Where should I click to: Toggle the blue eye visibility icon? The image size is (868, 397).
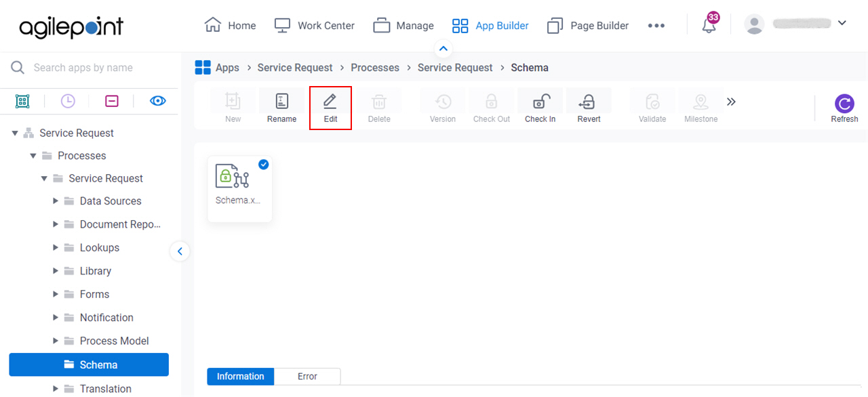pos(158,101)
